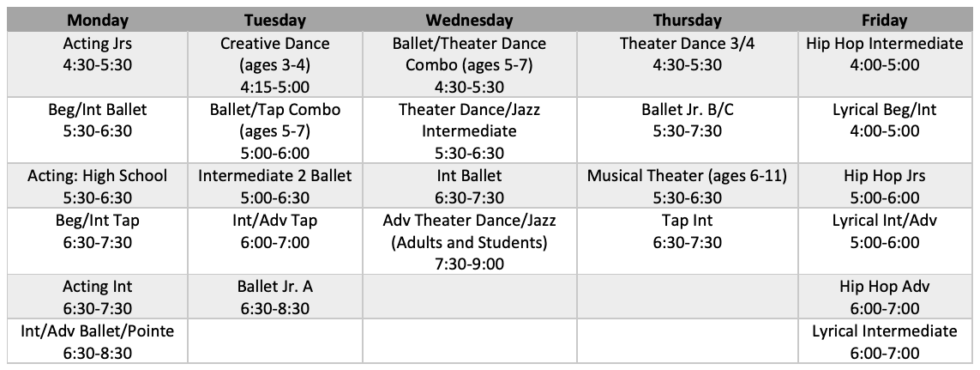Screen dimensions: 980x370
Task: Click the Lyrical Beg/Int class cell
Action: (x=885, y=120)
